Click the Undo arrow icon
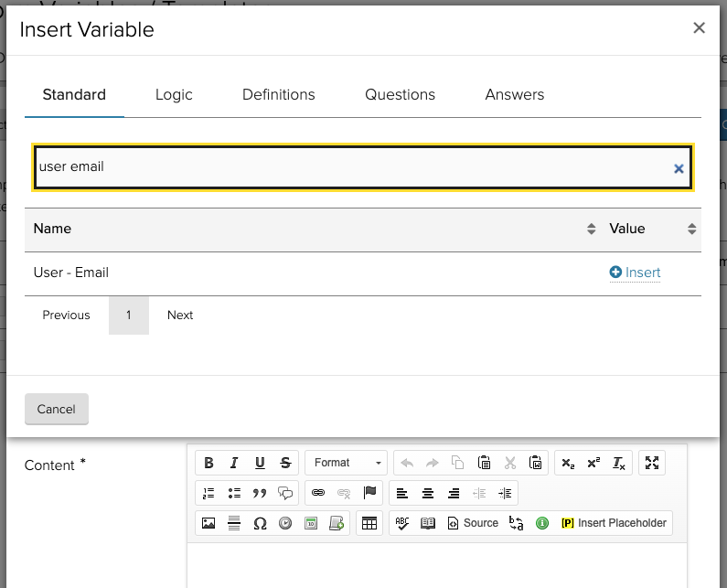The width and height of the screenshot is (727, 588). tap(407, 463)
